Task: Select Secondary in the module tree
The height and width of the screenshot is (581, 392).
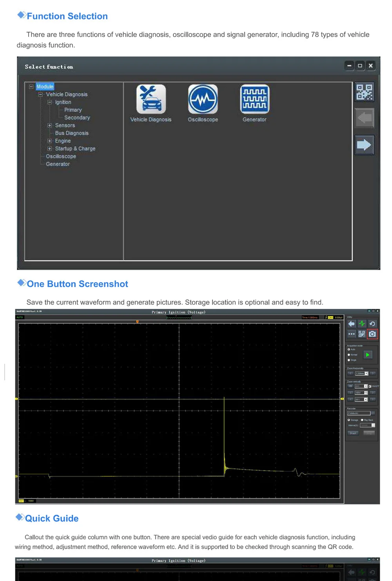Action: (x=77, y=118)
